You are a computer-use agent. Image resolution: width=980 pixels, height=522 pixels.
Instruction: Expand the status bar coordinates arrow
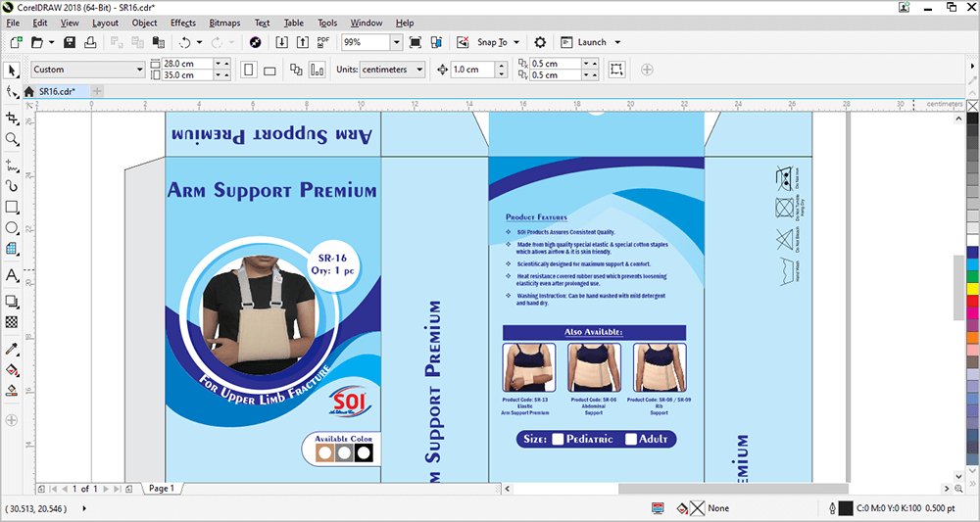click(83, 508)
